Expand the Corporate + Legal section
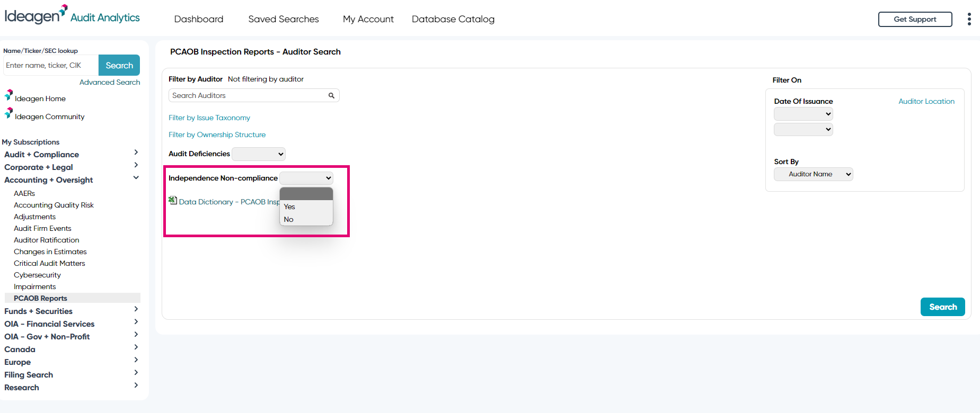 point(72,167)
